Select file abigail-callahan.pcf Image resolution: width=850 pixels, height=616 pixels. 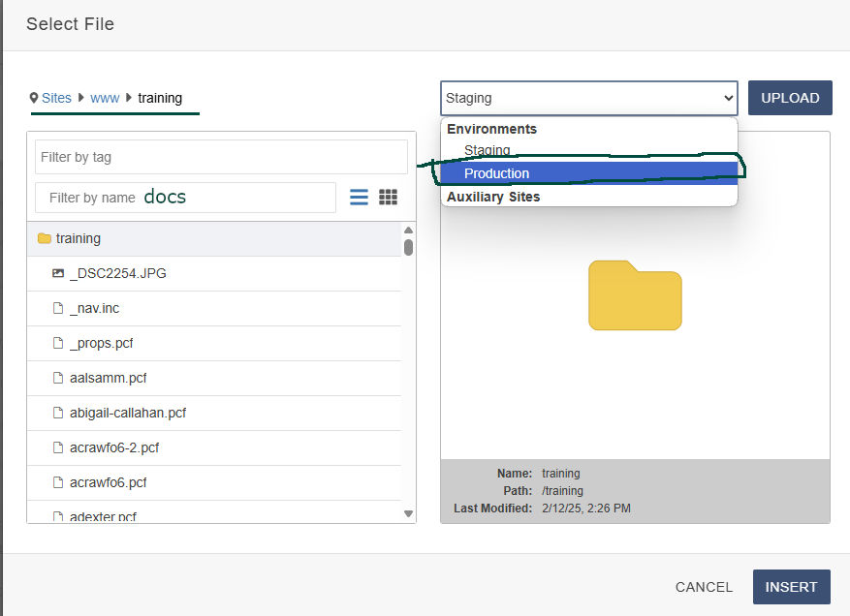point(214,413)
